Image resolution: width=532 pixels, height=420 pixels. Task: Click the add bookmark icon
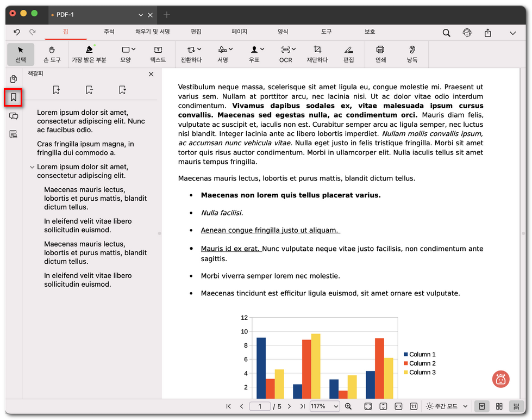pyautogui.click(x=56, y=90)
